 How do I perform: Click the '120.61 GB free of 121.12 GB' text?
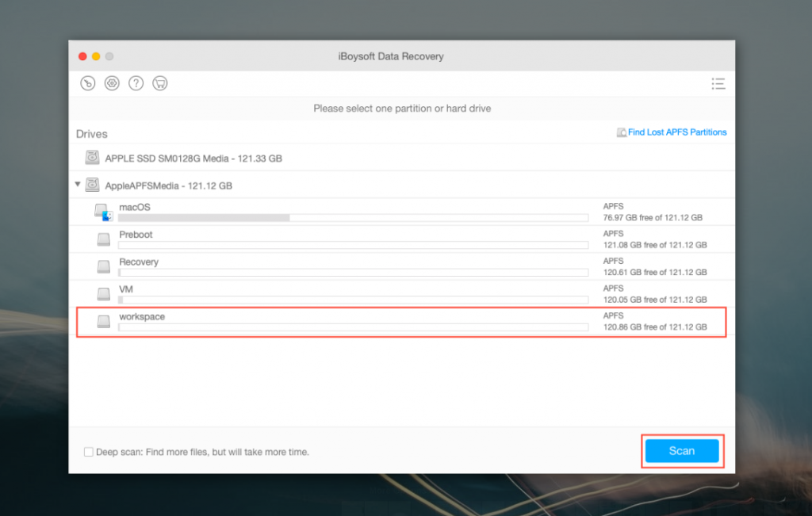coord(654,272)
